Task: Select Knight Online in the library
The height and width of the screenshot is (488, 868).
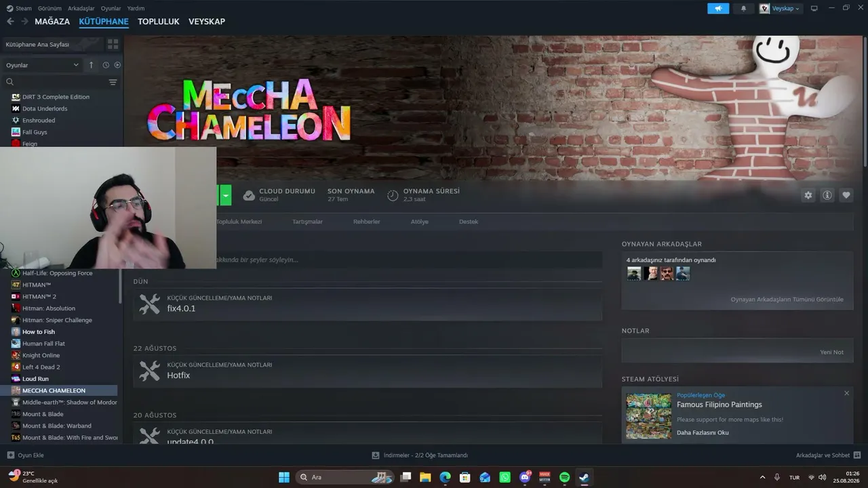Action: [x=41, y=355]
